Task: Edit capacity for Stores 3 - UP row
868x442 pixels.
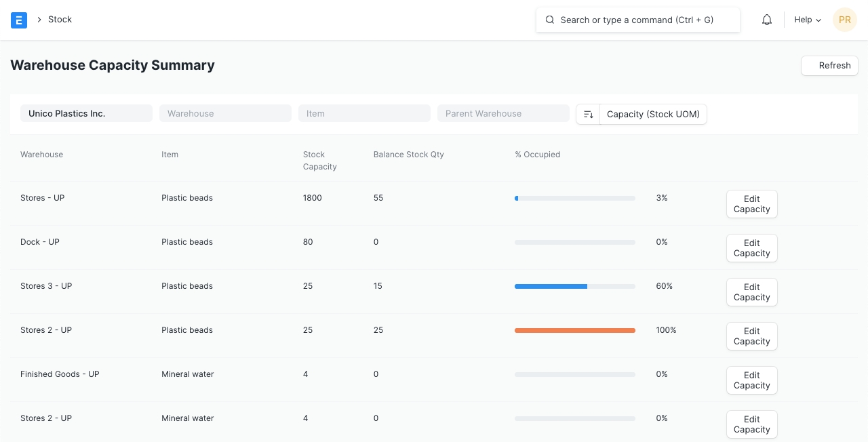Action: point(751,292)
